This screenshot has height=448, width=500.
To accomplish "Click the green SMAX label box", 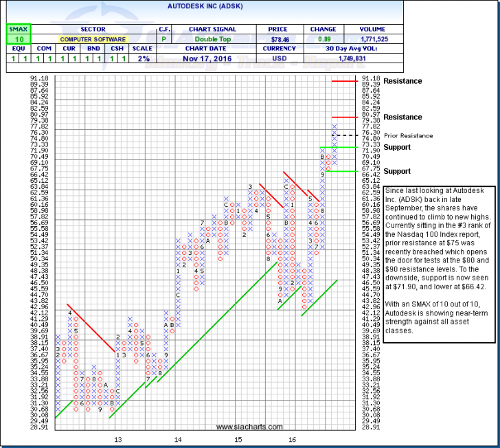I will click(x=14, y=30).
